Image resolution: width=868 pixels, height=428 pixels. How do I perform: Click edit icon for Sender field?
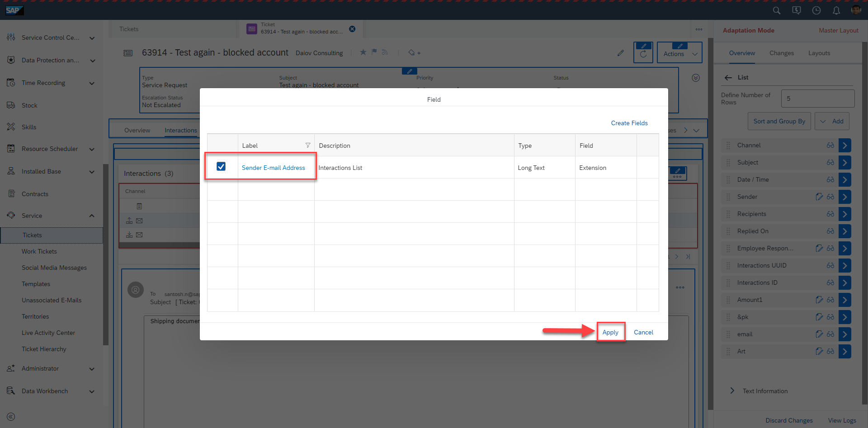pos(819,197)
